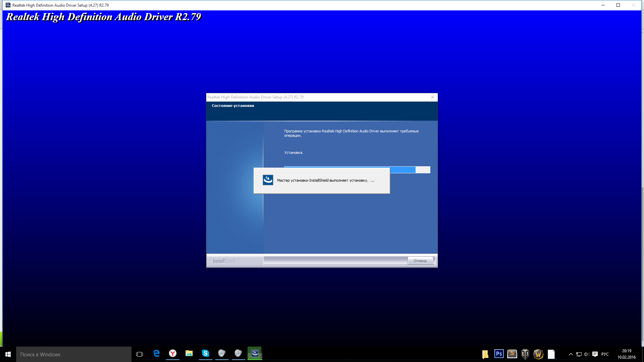Open Task View from taskbar
Screen dimensions: 644x362
point(140,354)
